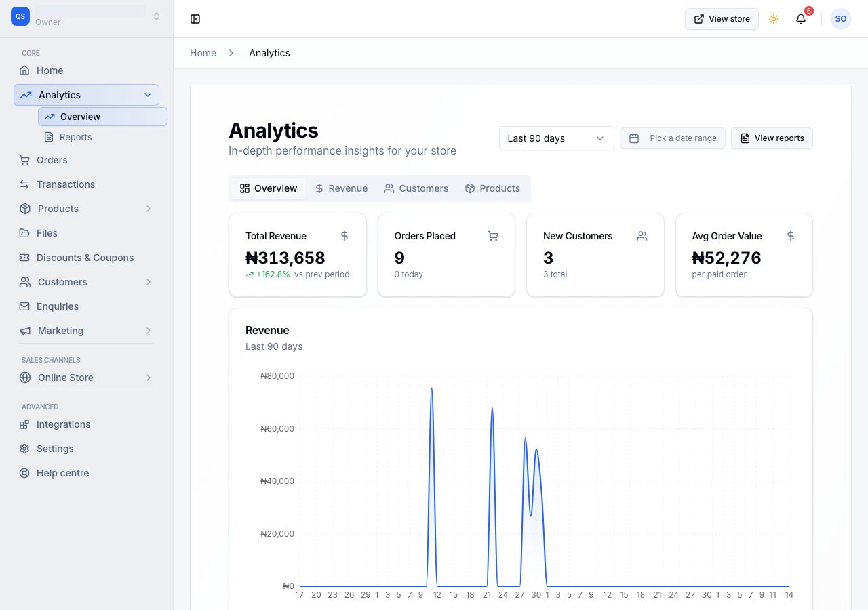The image size is (868, 610).
Task: Open the notifications bell
Action: (801, 19)
